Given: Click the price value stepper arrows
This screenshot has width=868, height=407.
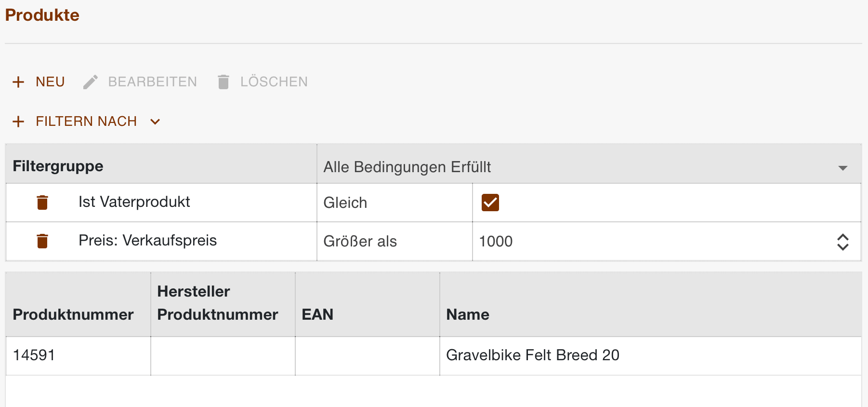Looking at the screenshot, I should click(x=842, y=242).
